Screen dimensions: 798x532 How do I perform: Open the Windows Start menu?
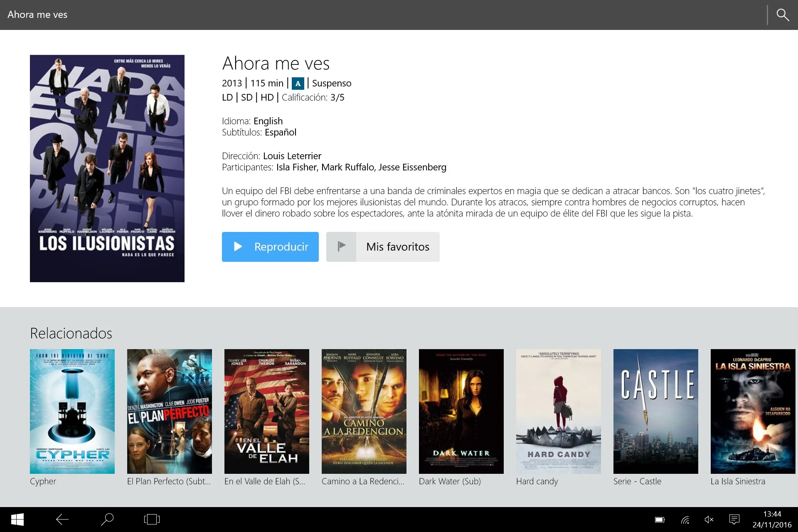[x=17, y=520]
